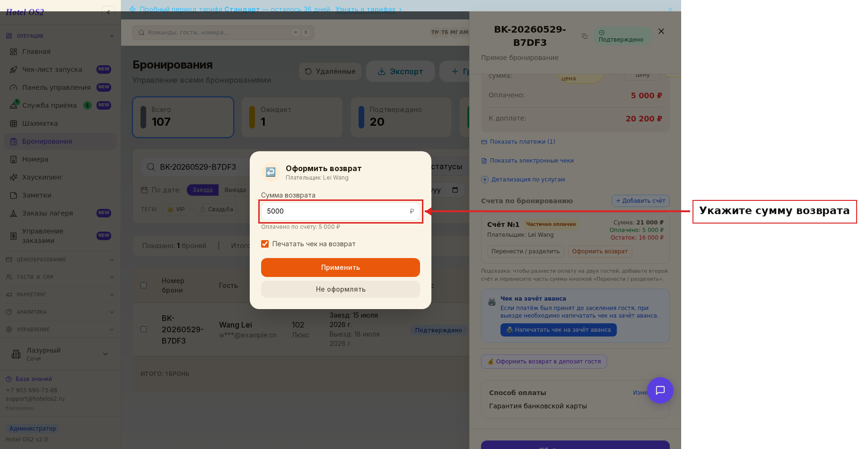Click Показать электронные чеки

click(527, 161)
